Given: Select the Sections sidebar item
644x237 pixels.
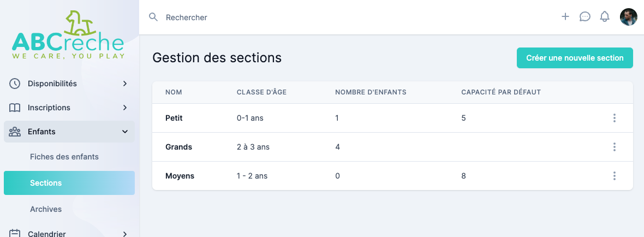Looking at the screenshot, I should coord(69,183).
